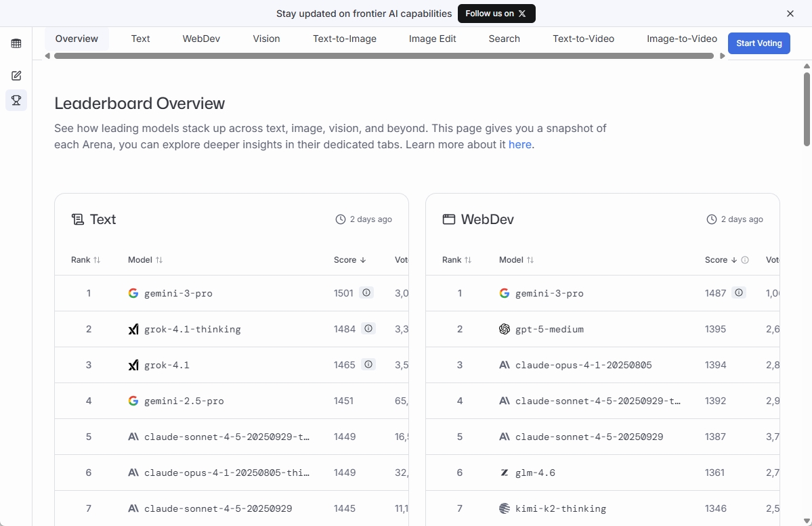Image resolution: width=812 pixels, height=526 pixels.
Task: Open new chat via edit icon
Action: 16,76
